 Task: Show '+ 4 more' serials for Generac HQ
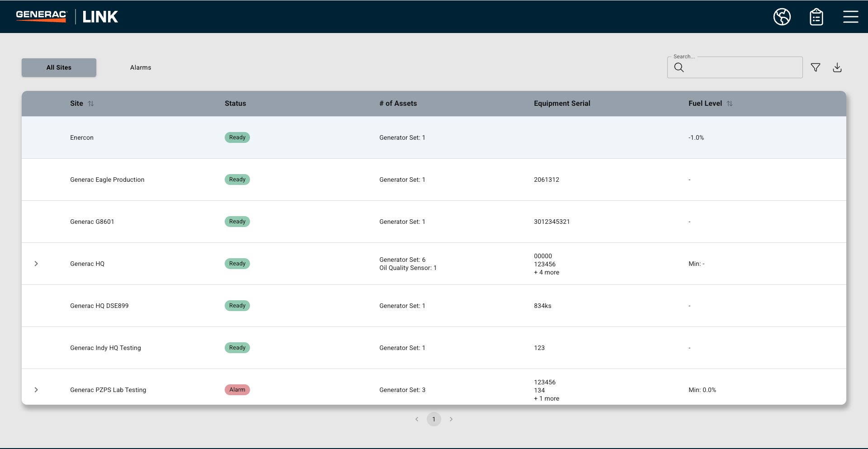546,272
